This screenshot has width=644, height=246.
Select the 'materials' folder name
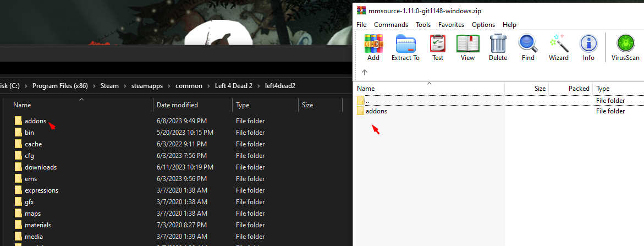tap(38, 225)
